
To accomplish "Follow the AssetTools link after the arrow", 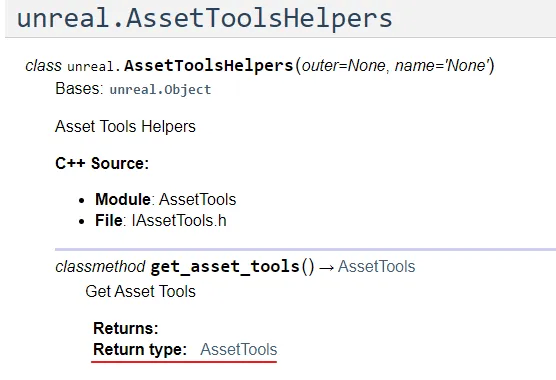I will pyautogui.click(x=377, y=267).
